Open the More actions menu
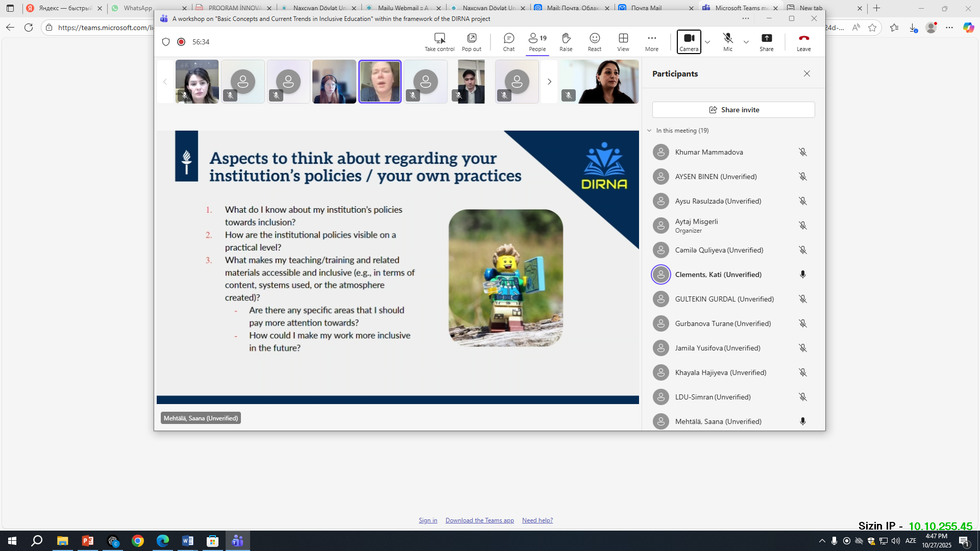 (651, 42)
